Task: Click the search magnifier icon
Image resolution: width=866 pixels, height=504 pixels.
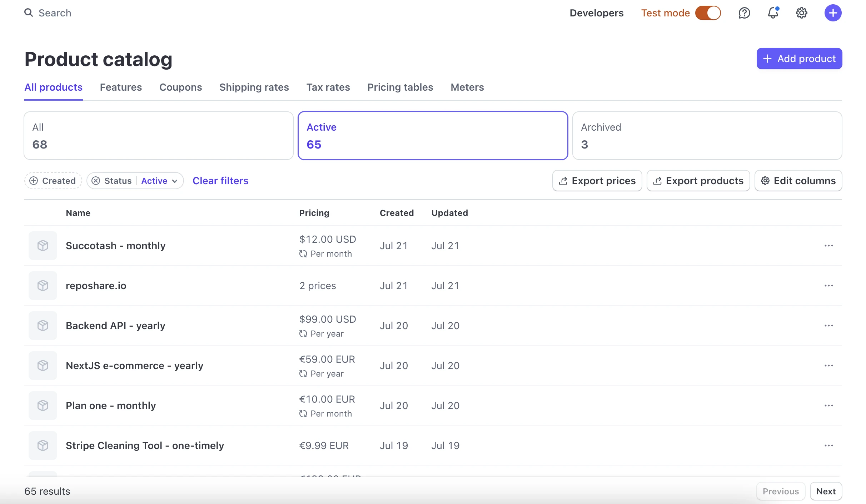Action: 29,13
